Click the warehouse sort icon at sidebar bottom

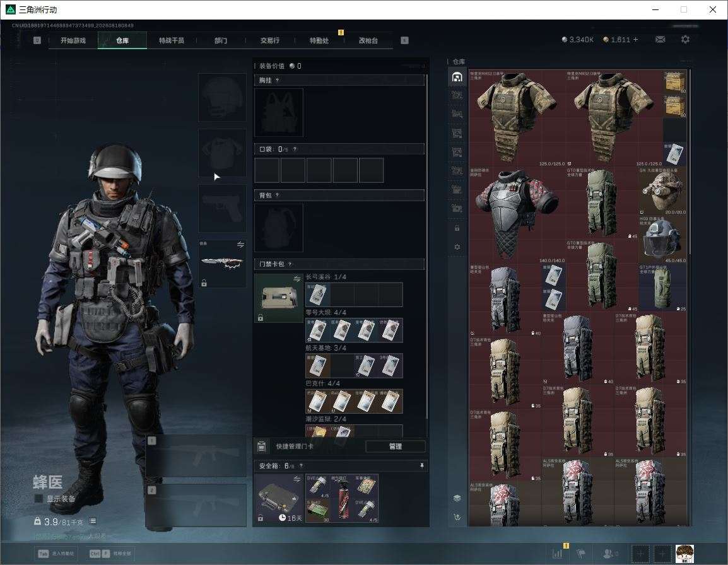tap(457, 516)
